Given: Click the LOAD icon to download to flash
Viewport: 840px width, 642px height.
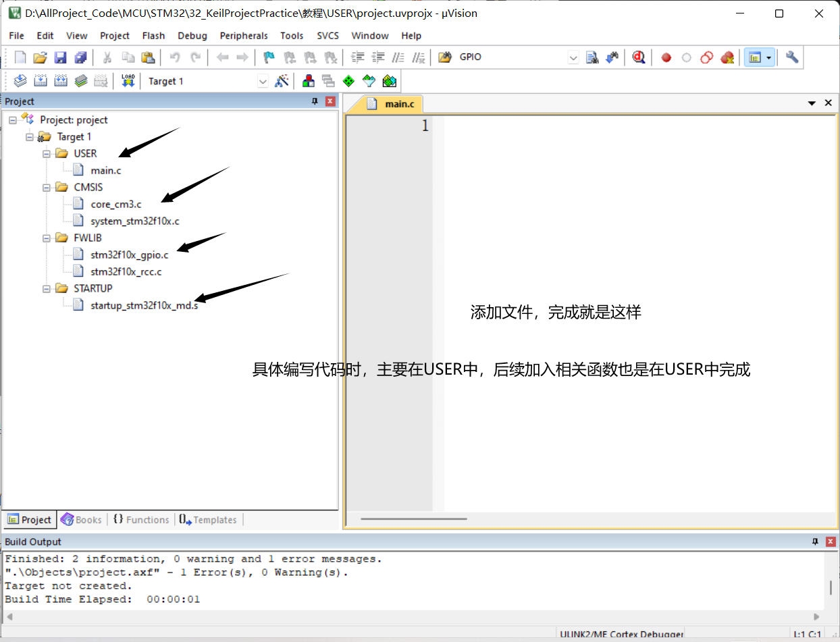Looking at the screenshot, I should pyautogui.click(x=127, y=80).
